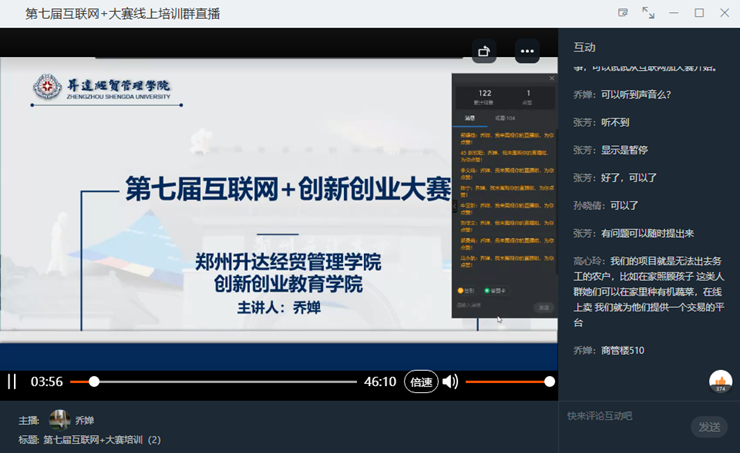Click the Zhengzhou Shengda University logo
Screen dimensions: 740x453
tap(46, 89)
